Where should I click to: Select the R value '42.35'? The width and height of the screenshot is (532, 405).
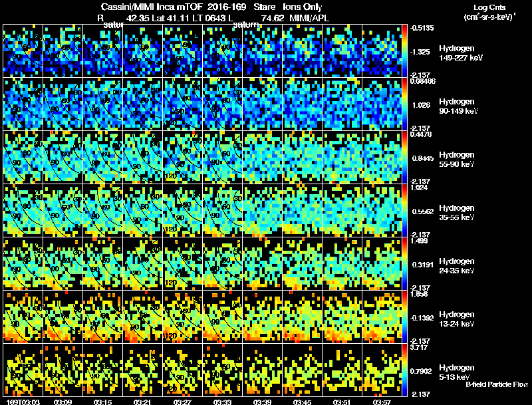138,18
